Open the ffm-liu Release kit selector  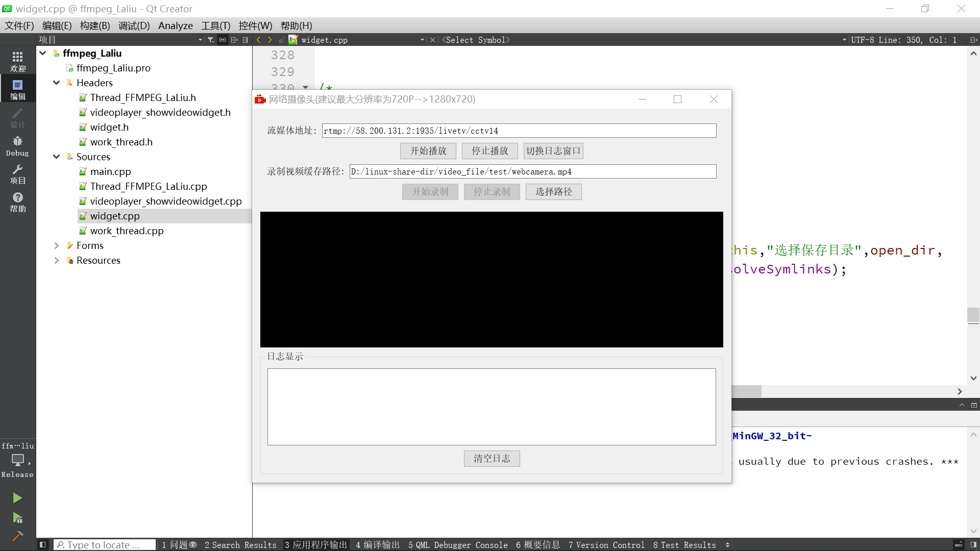[x=18, y=460]
